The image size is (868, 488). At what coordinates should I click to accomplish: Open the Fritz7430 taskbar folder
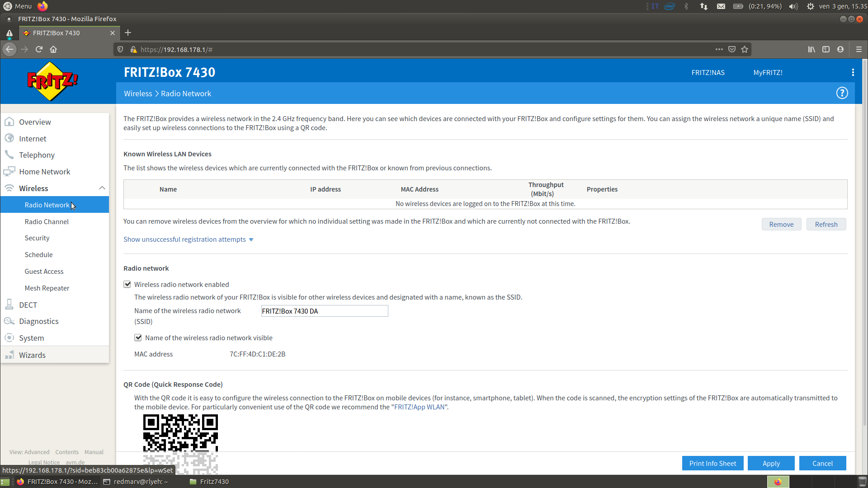tap(209, 482)
